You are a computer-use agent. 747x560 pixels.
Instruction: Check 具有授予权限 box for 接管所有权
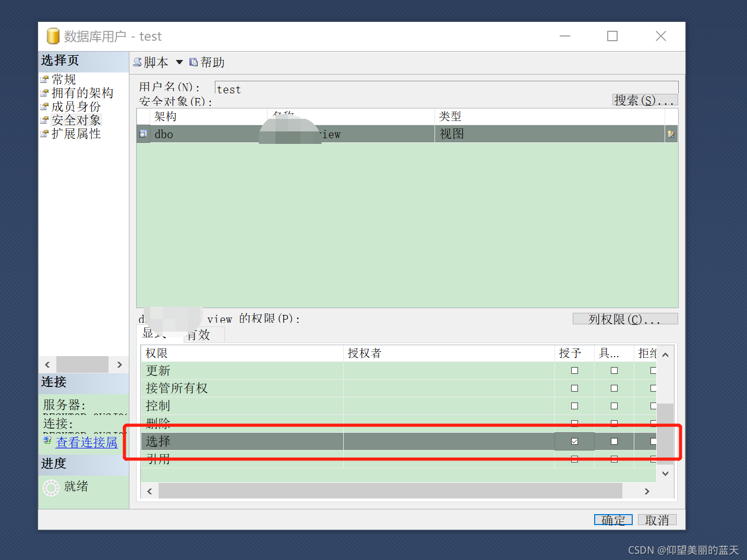click(x=614, y=388)
